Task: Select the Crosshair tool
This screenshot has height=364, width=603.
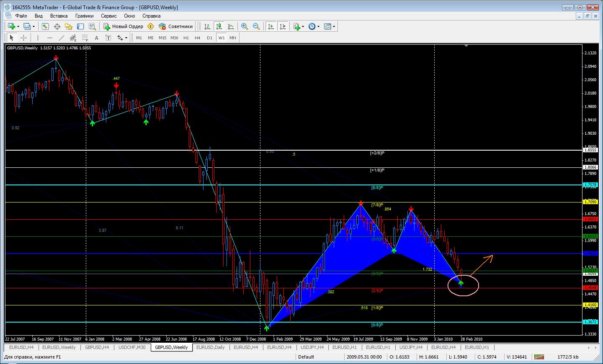Action: [x=23, y=38]
